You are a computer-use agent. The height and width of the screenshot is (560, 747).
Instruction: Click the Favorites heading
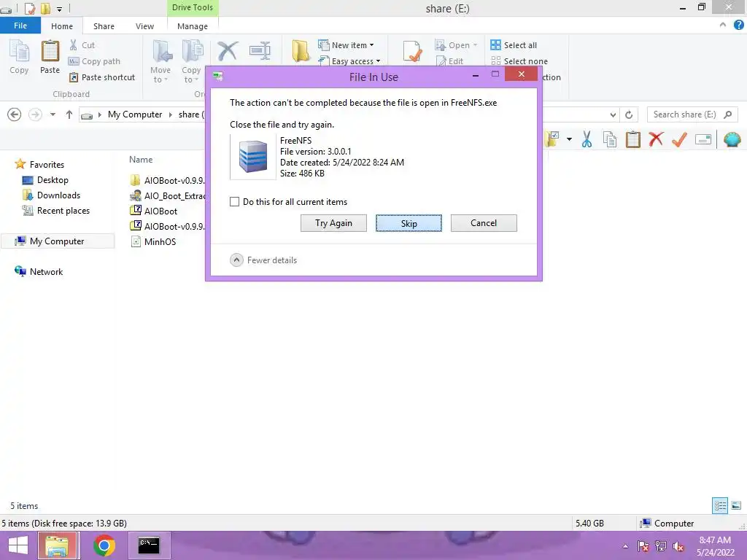click(46, 164)
